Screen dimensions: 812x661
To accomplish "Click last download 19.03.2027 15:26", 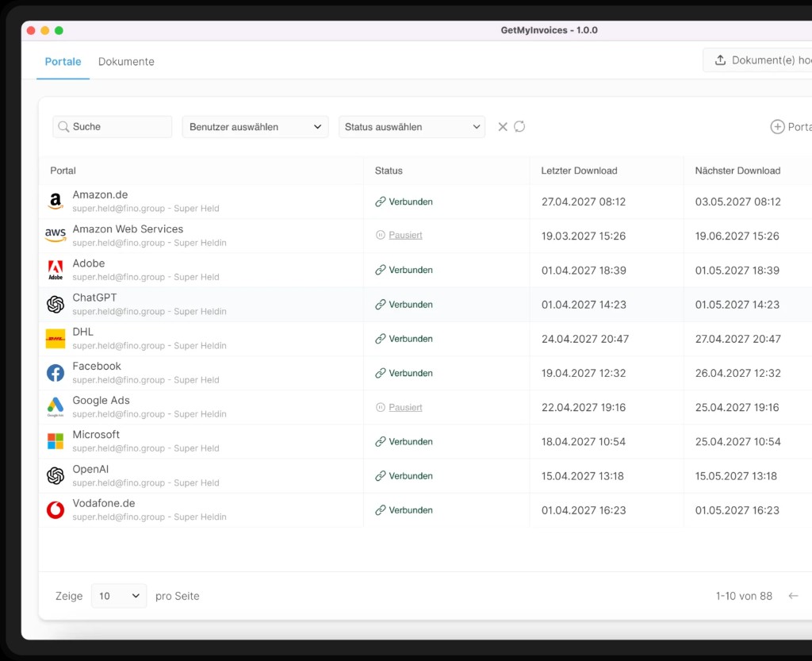I will click(x=583, y=236).
